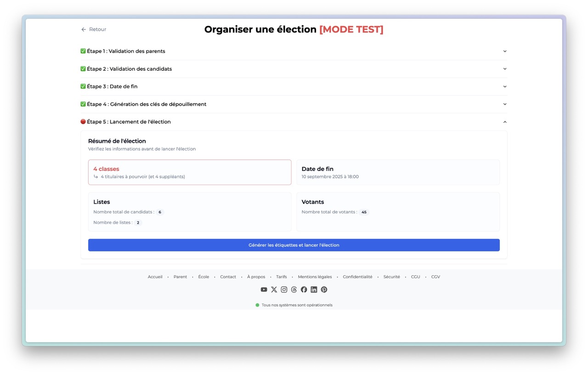Screen dimensions: 588x375
Task: Expand Étape 2 Validation des candidats
Action: point(504,68)
